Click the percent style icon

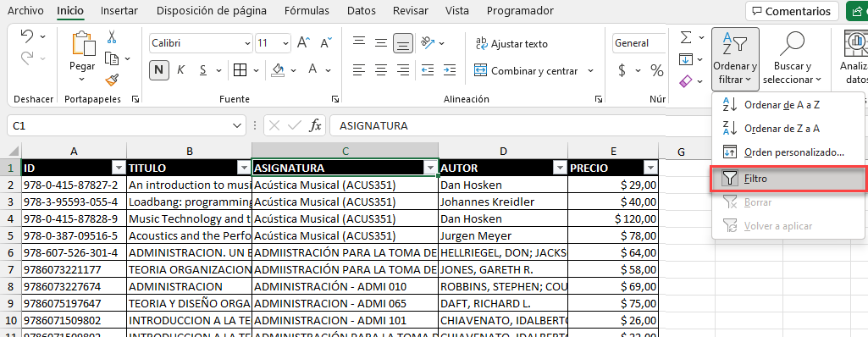(657, 70)
